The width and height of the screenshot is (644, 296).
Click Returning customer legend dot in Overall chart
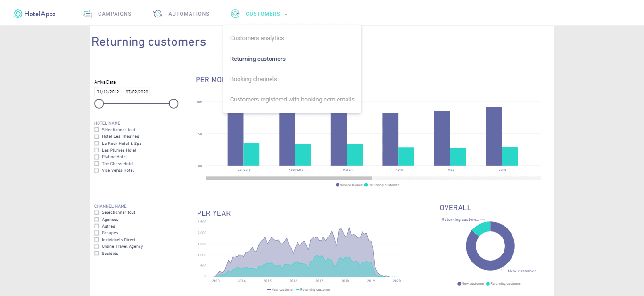[488, 284]
